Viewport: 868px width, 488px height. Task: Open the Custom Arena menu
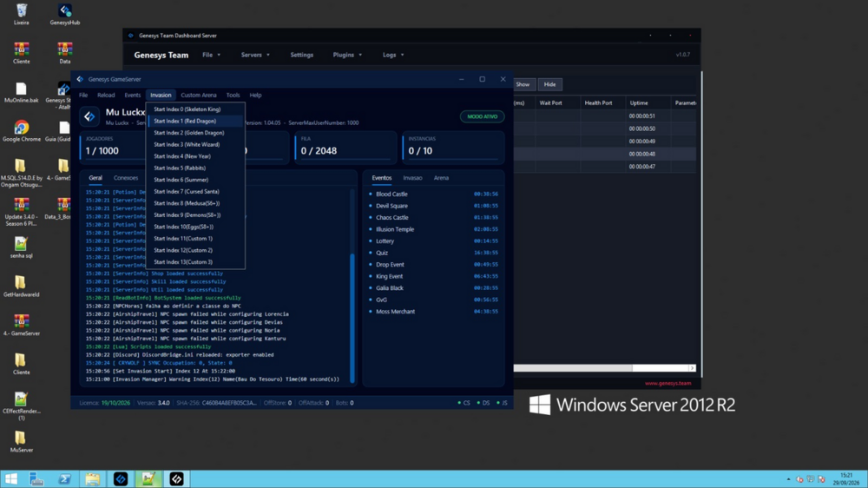coord(198,96)
